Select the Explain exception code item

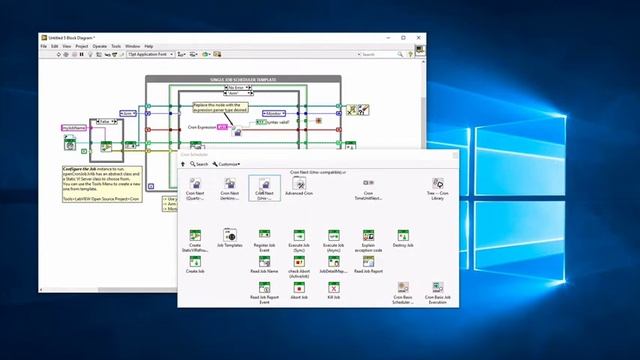[x=368, y=241]
